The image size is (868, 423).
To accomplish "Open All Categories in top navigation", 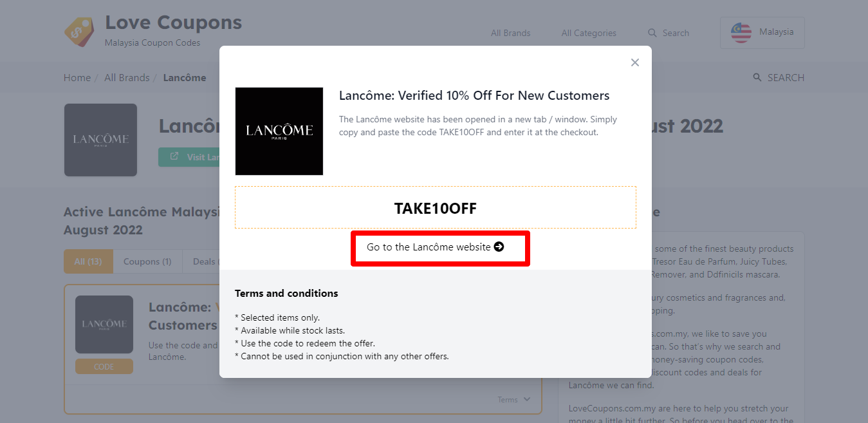I will pyautogui.click(x=588, y=33).
